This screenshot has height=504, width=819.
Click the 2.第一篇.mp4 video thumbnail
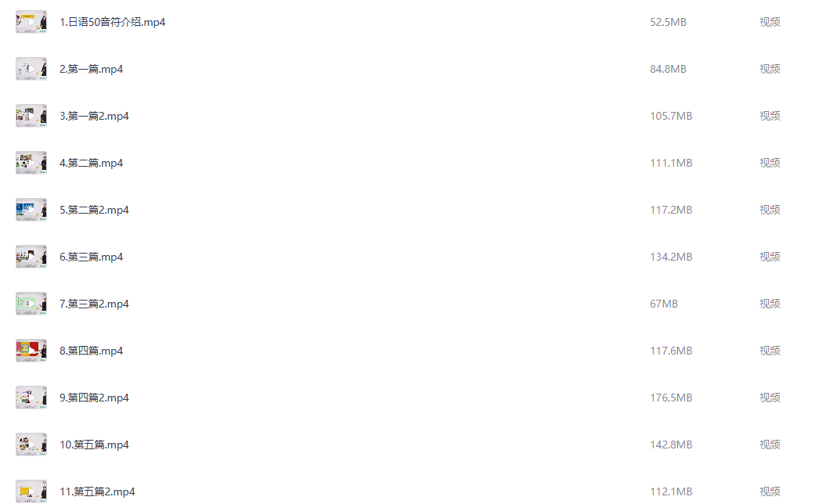click(31, 69)
